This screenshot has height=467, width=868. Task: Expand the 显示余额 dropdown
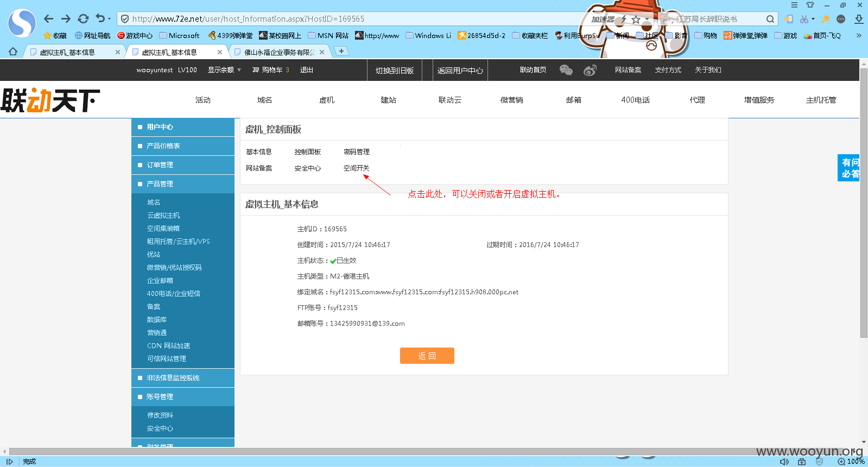224,70
